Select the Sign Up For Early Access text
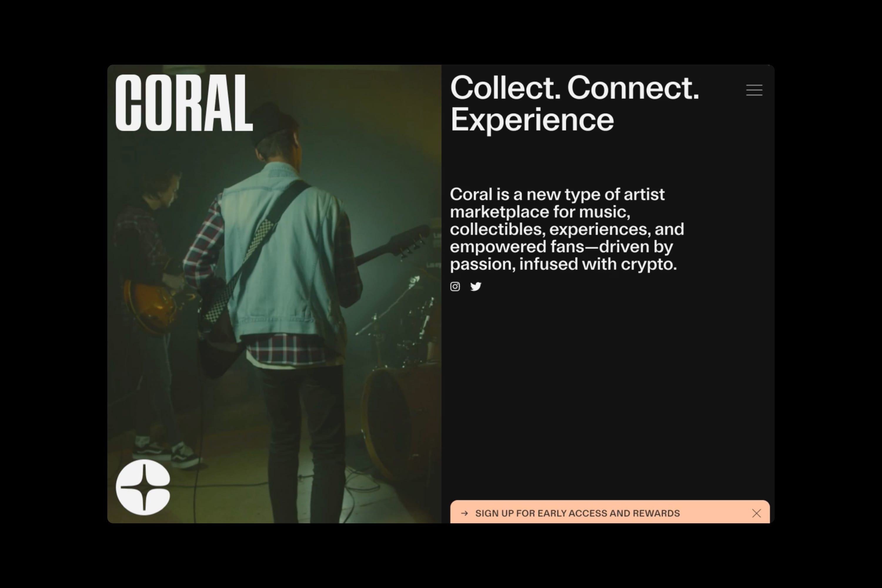 tap(577, 513)
